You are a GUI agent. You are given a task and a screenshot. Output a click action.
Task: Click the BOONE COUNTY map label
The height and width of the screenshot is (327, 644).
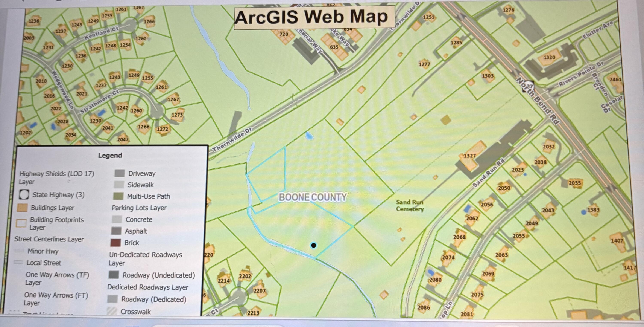(x=313, y=197)
